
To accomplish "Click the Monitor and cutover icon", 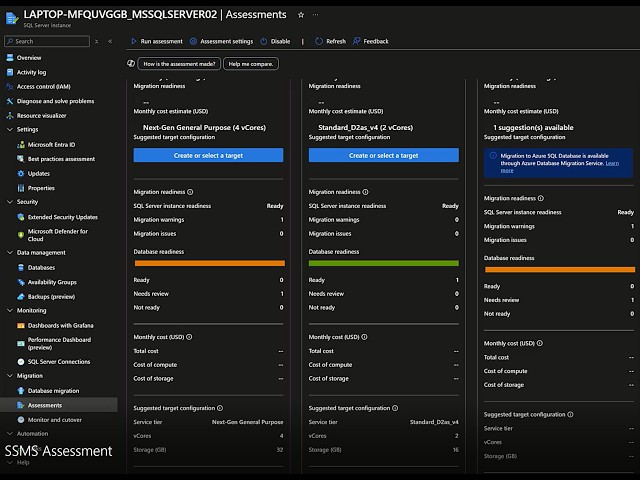I will click(21, 420).
